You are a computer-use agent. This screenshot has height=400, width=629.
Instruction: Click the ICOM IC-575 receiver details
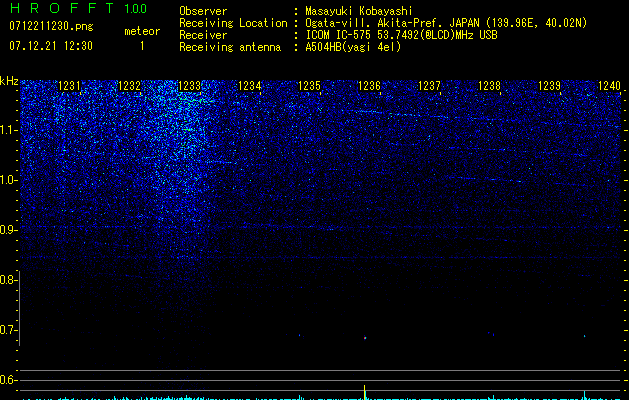click(401, 35)
